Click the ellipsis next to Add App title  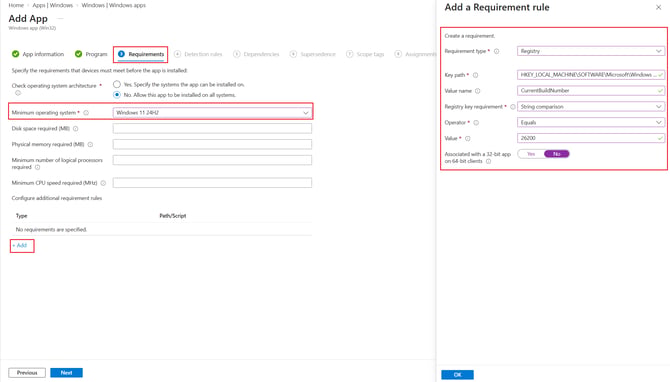pyautogui.click(x=60, y=18)
